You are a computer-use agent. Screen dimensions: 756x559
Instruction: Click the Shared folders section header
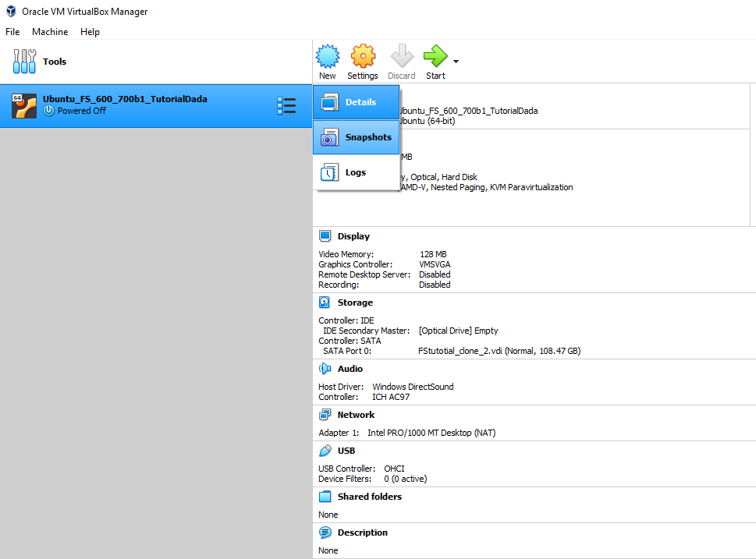(369, 497)
